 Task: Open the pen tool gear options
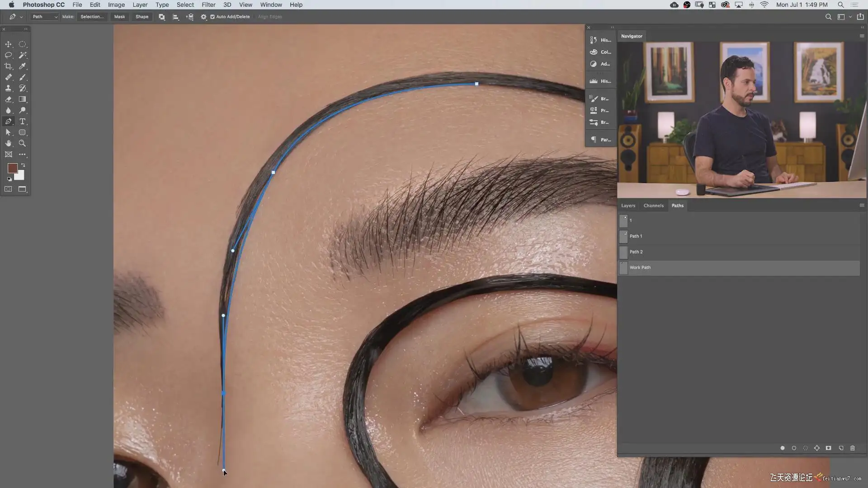click(x=203, y=17)
